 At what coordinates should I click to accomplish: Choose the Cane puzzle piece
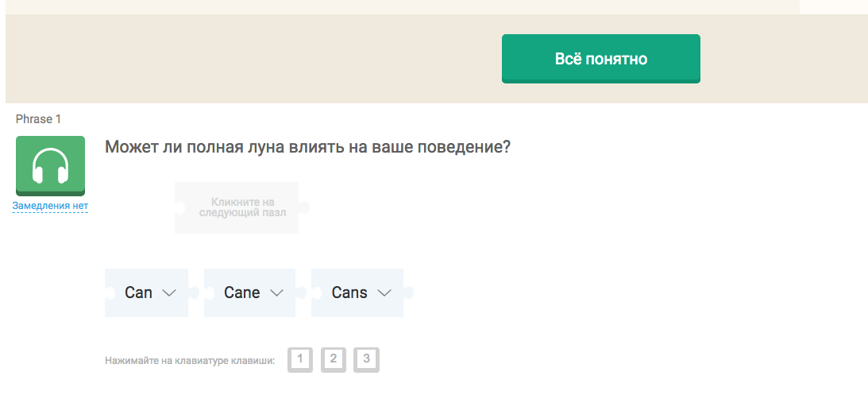(249, 292)
